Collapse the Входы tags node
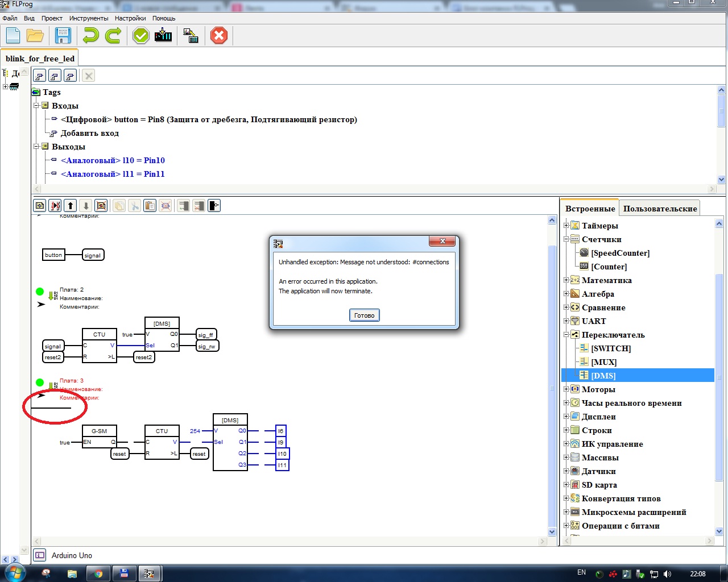This screenshot has width=728, height=582. click(x=36, y=106)
